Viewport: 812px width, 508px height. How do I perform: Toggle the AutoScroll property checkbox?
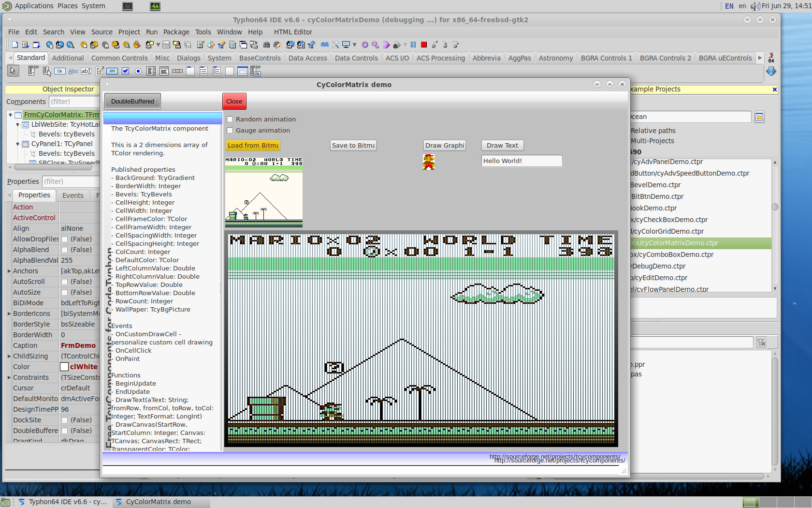pyautogui.click(x=65, y=282)
